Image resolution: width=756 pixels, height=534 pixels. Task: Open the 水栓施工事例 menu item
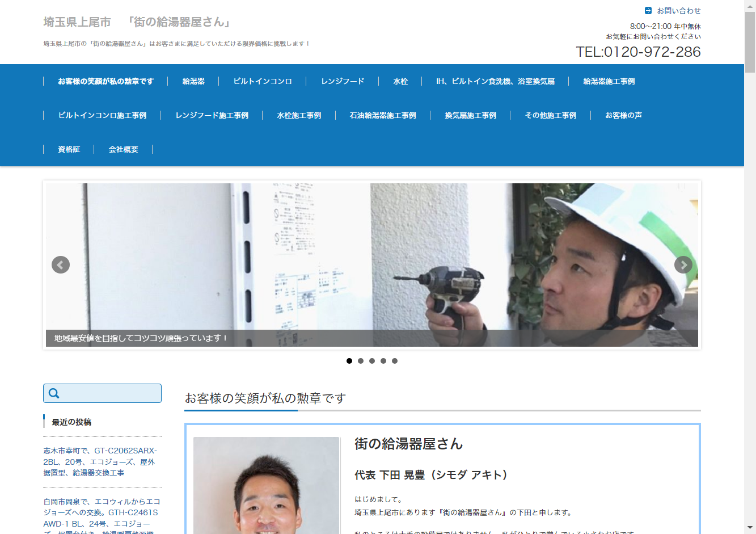coord(299,115)
